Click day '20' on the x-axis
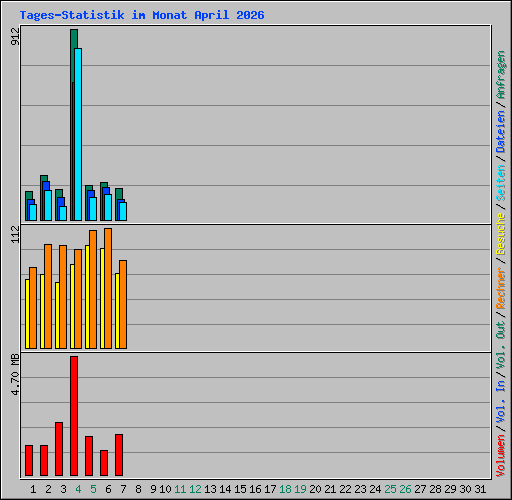The width and height of the screenshot is (512, 500). point(315,489)
